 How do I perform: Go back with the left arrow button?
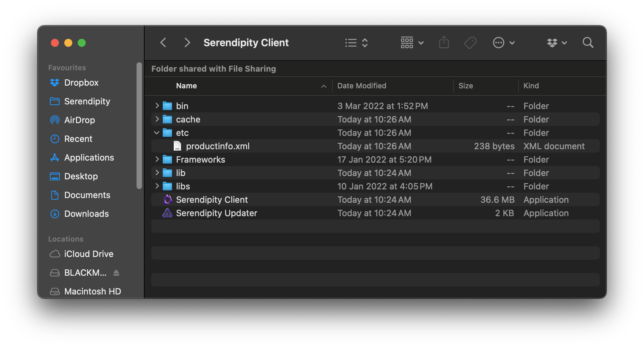click(163, 43)
